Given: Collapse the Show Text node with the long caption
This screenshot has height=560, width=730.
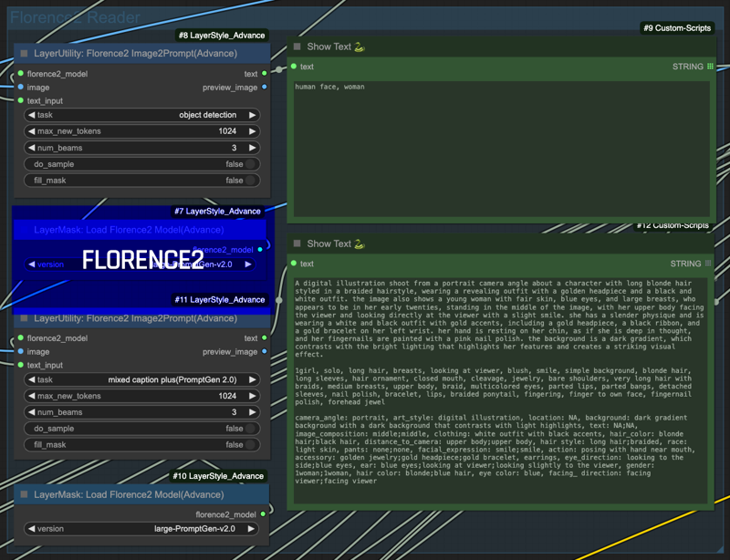Looking at the screenshot, I should [x=297, y=244].
